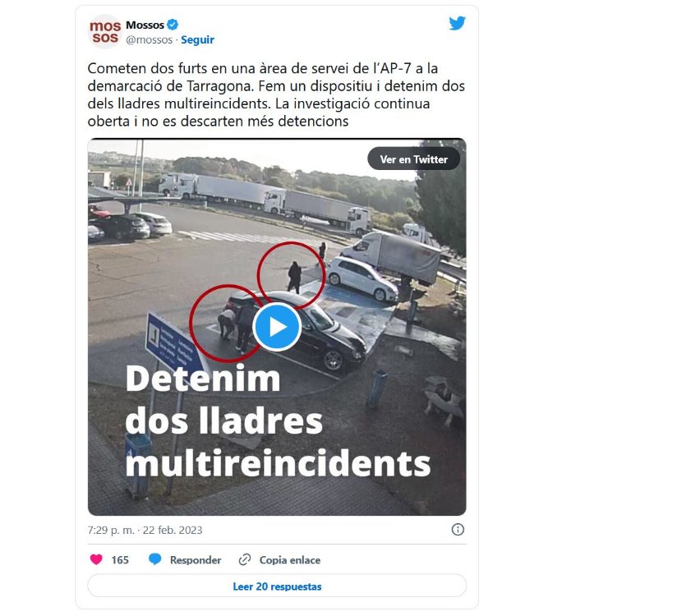677x616 pixels.
Task: Click the Seguir follow link
Action: pyautogui.click(x=197, y=39)
